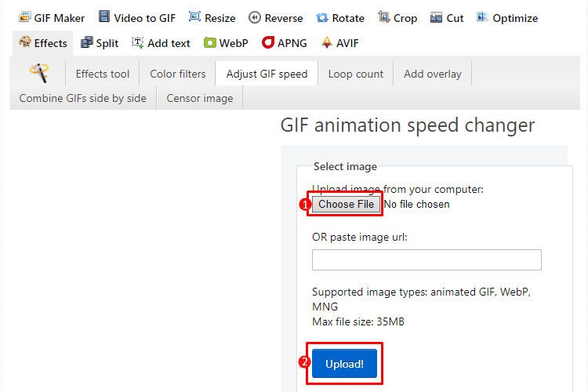The image size is (588, 392).
Task: Click the magic wand effects icon
Action: click(38, 73)
